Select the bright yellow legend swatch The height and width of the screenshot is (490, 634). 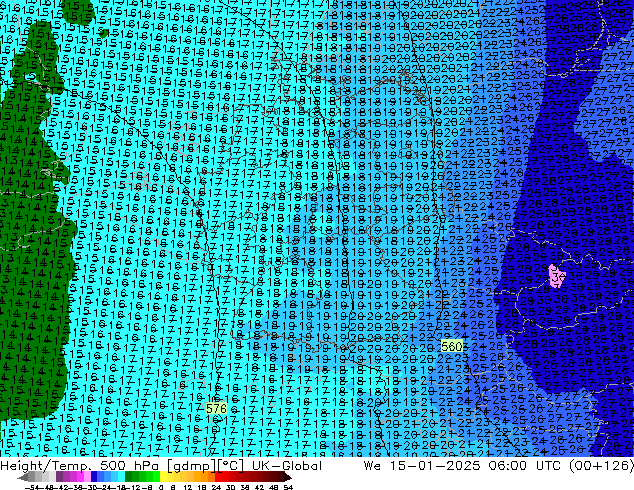coord(163,477)
